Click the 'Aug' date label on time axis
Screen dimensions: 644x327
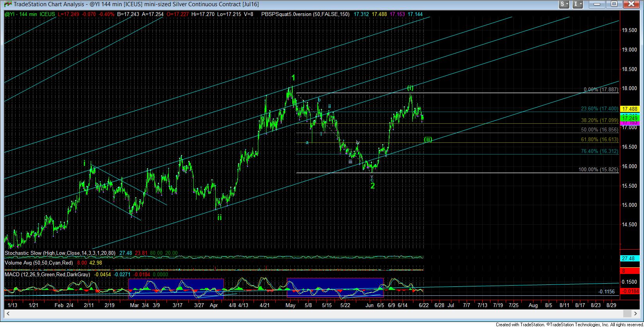point(533,305)
